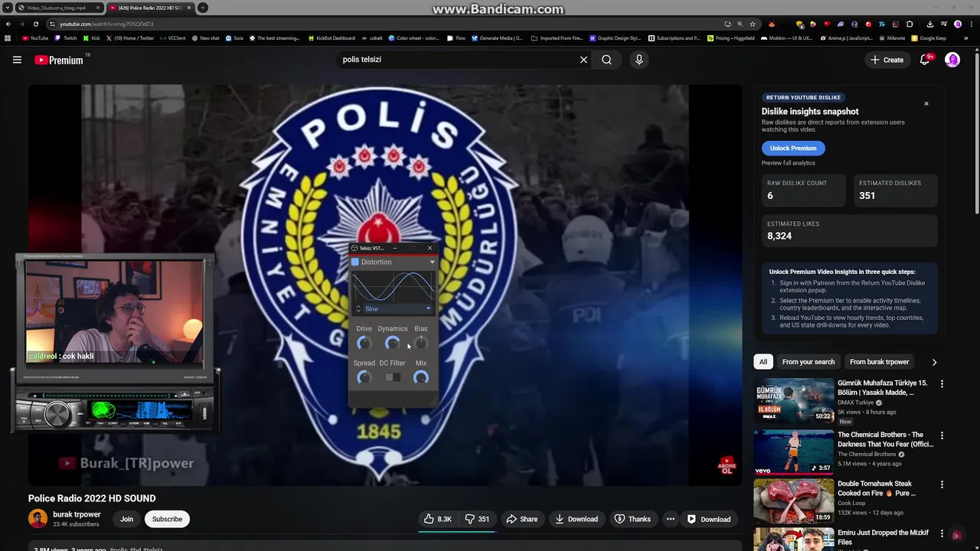
Task: Open Imported From Fire bookmarks folder
Action: (557, 37)
